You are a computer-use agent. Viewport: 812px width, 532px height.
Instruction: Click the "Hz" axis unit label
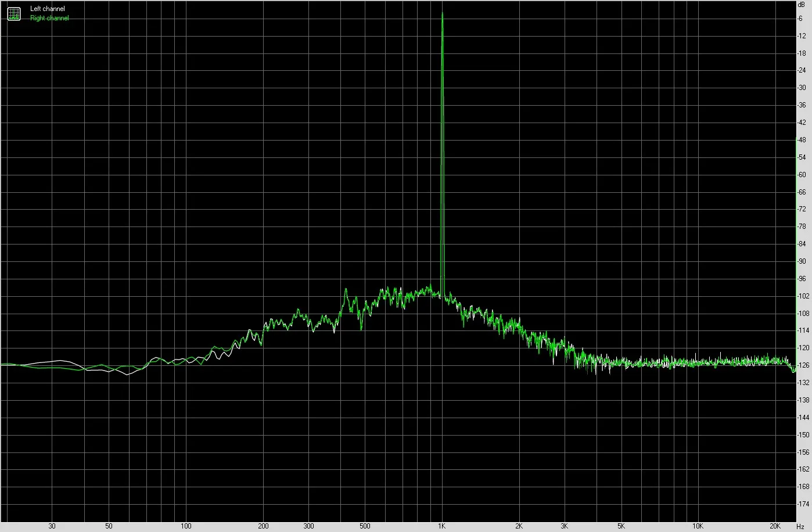pos(800,526)
